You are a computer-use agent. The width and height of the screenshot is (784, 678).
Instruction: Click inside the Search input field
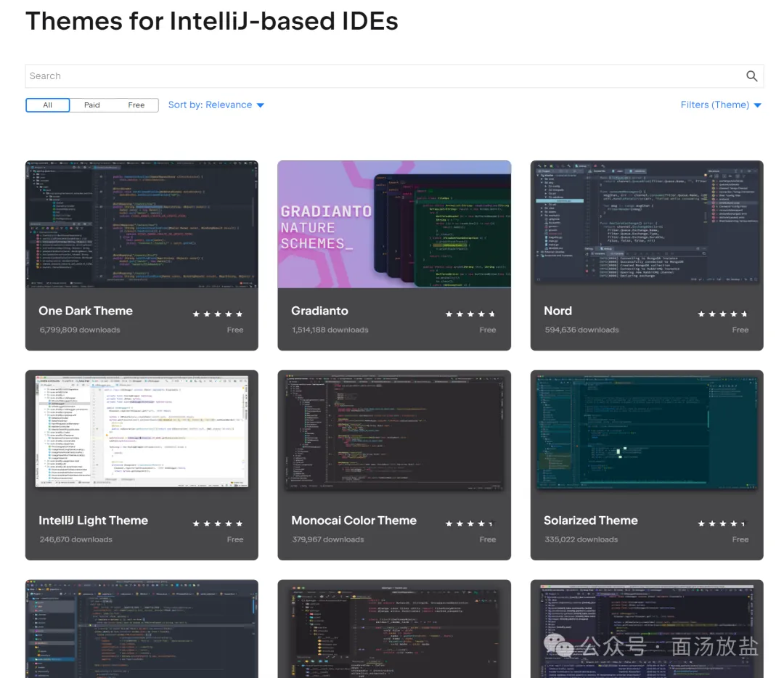click(x=377, y=76)
